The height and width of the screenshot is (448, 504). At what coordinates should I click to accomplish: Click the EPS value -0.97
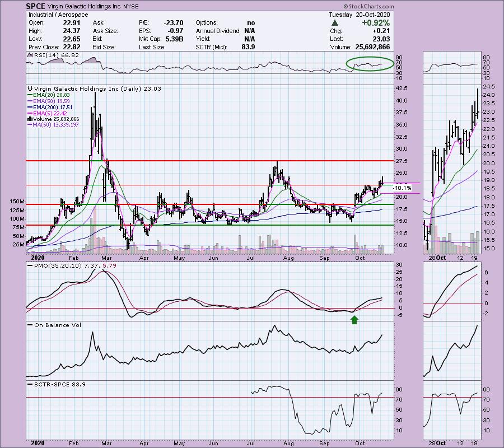[x=175, y=31]
